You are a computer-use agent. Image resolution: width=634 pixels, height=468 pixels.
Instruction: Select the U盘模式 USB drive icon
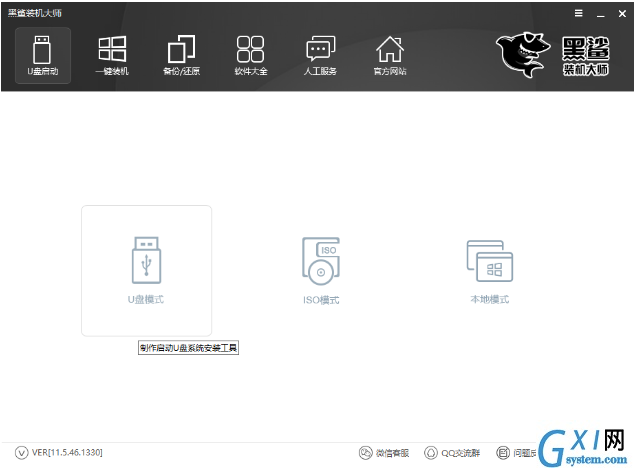pos(146,260)
